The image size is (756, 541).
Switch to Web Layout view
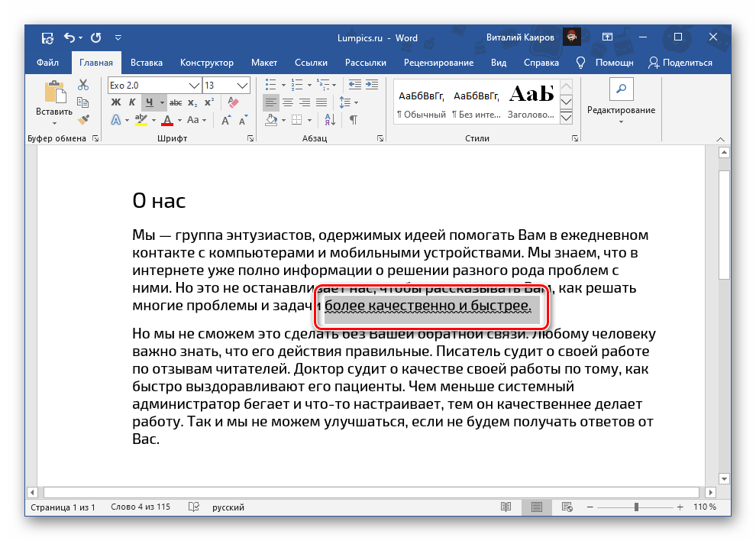pos(567,507)
